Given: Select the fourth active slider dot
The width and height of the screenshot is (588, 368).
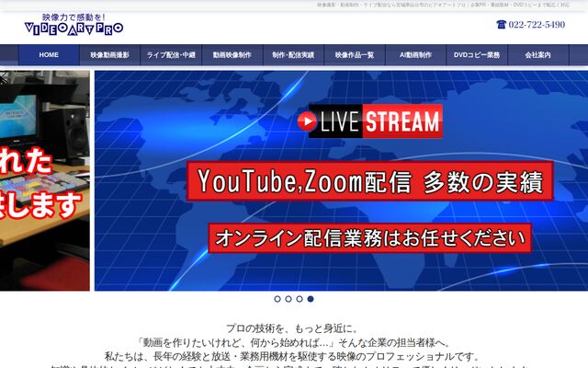Looking at the screenshot, I should 311,299.
